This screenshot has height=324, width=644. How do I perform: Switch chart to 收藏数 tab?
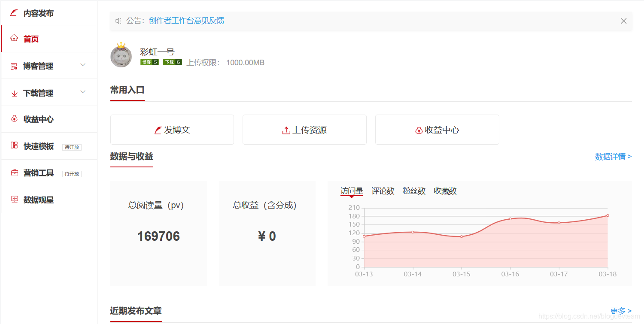pos(445,191)
